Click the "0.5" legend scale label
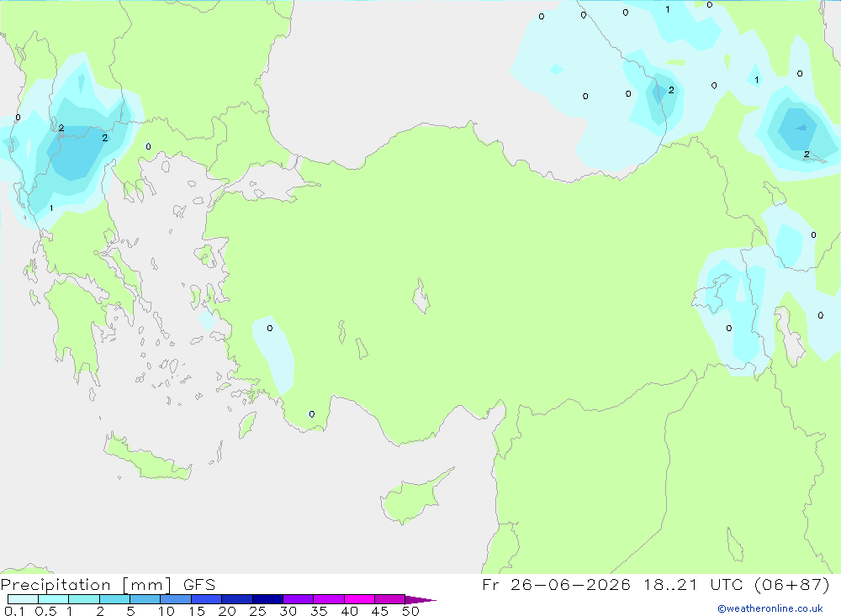841x616 pixels. click(x=46, y=611)
